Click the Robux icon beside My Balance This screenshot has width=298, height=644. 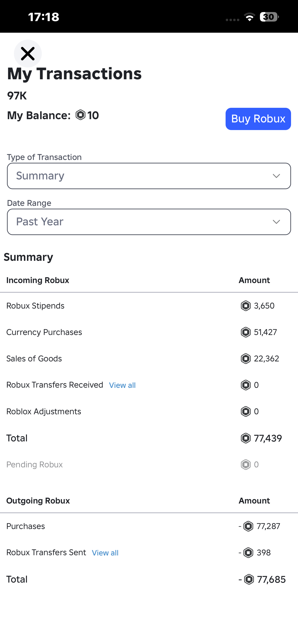coord(81,115)
